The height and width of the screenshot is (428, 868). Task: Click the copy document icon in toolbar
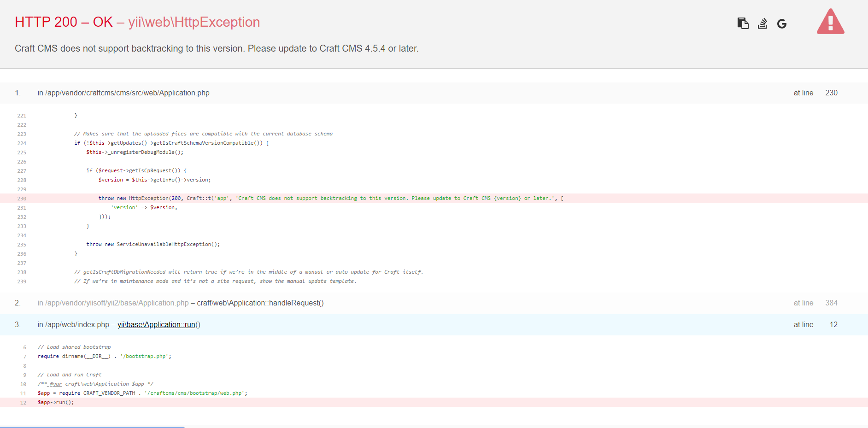click(743, 23)
